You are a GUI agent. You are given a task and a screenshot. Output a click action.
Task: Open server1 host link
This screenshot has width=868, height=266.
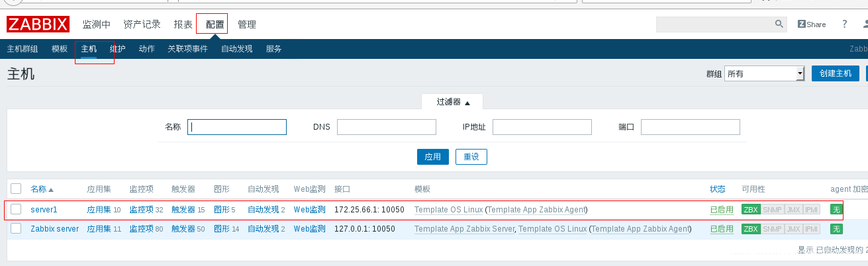click(x=44, y=210)
